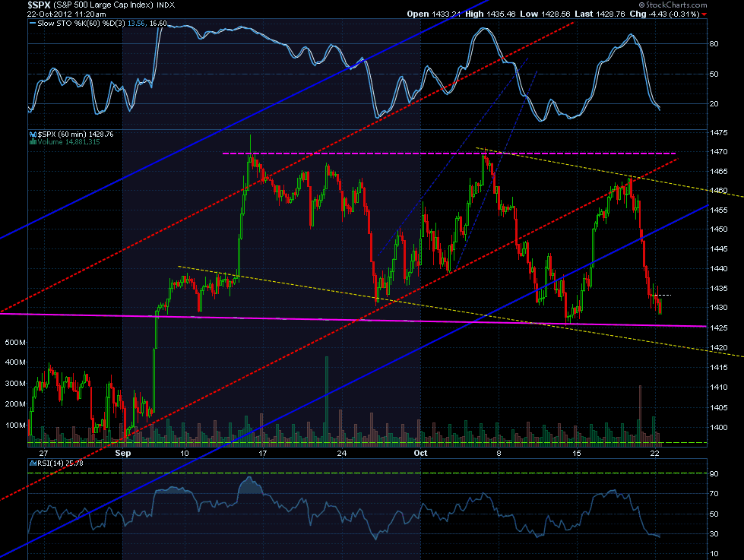Click the (S&P 500 Large Cap Index) name
The height and width of the screenshot is (560, 744).
103,5
